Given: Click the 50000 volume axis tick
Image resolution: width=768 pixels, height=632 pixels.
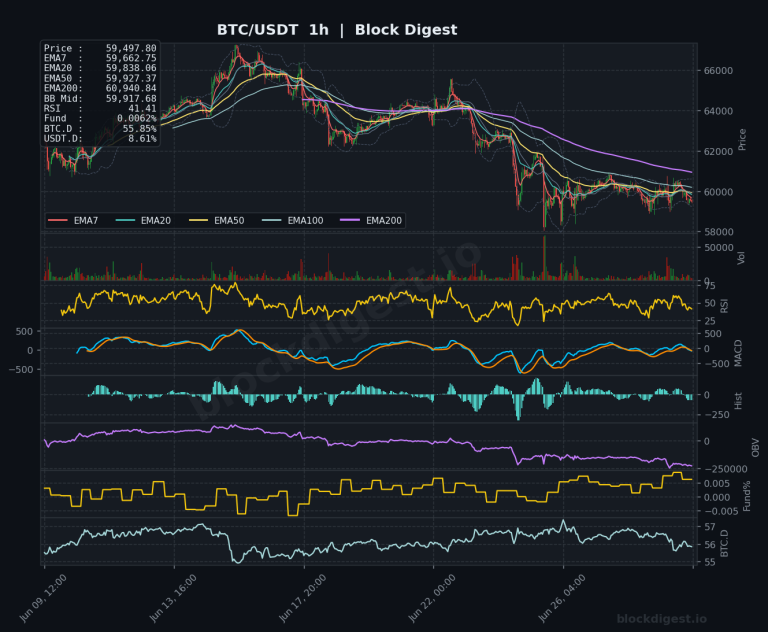Looking at the screenshot, I should 719,248.
